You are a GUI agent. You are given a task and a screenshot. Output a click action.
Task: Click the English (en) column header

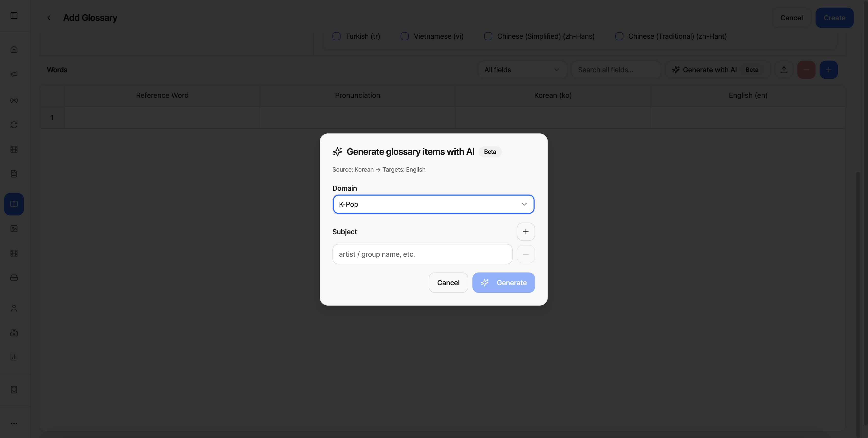(x=748, y=95)
